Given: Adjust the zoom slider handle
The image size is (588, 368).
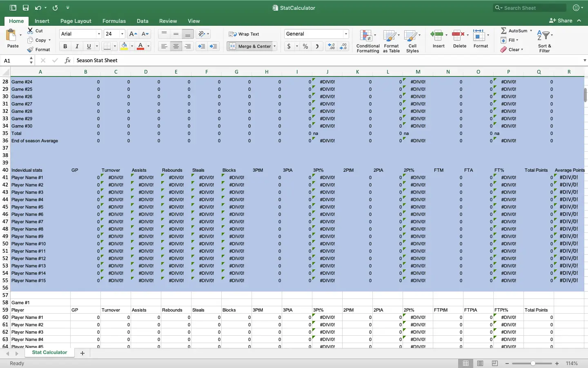Looking at the screenshot, I should coord(533,364).
